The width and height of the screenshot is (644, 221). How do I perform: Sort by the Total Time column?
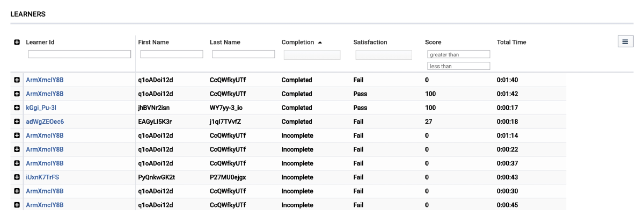click(x=511, y=42)
